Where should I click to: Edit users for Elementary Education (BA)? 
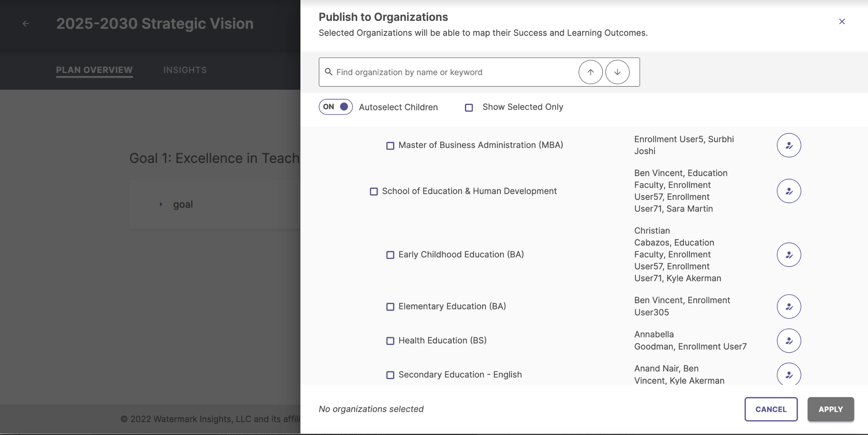tap(789, 306)
